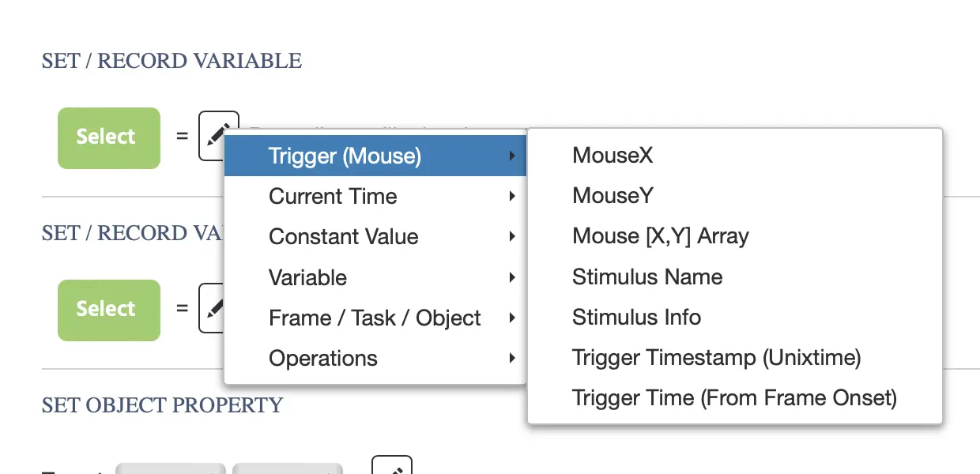Choose MouseY from the submenu
The height and width of the screenshot is (474, 980).
pyautogui.click(x=612, y=195)
